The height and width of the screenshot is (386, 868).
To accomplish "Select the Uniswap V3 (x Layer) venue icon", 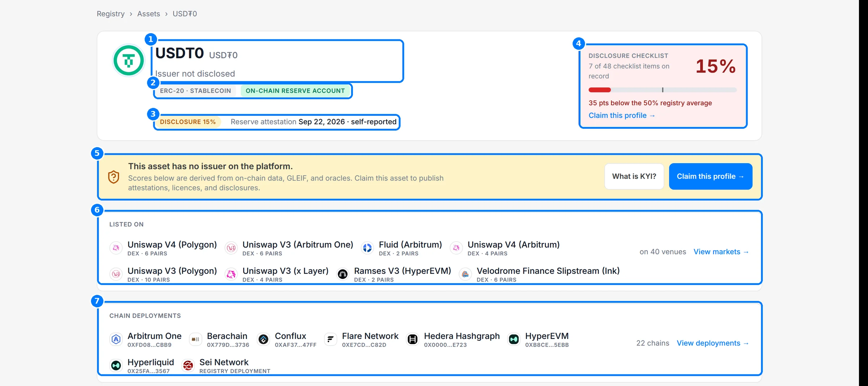I will point(231,274).
